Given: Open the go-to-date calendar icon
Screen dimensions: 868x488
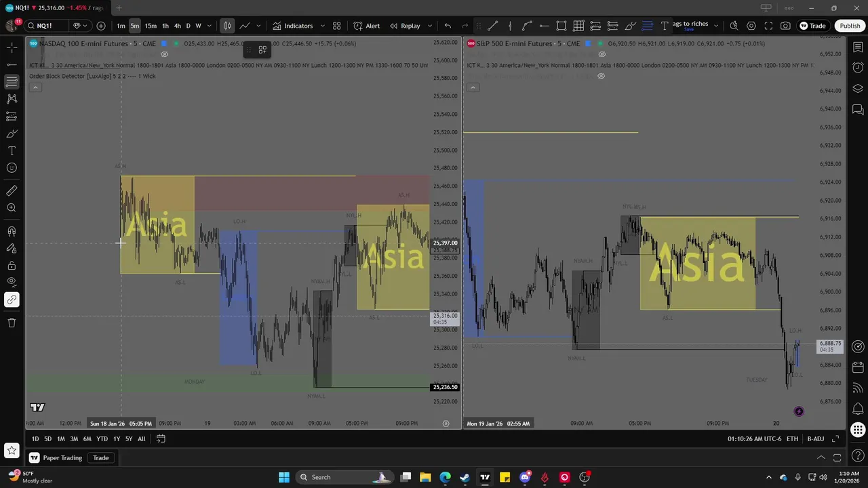Looking at the screenshot, I should click(x=161, y=439).
